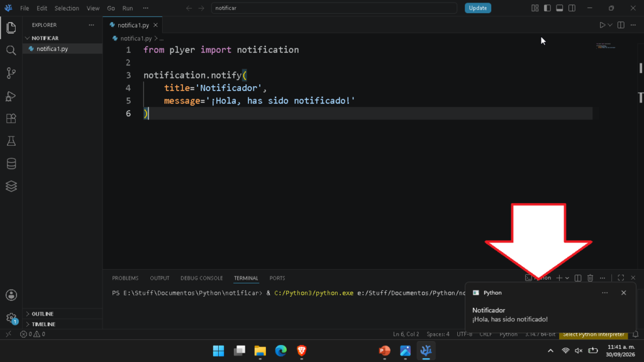
Task: Select the notifica1.py editor tab
Action: coord(133,25)
